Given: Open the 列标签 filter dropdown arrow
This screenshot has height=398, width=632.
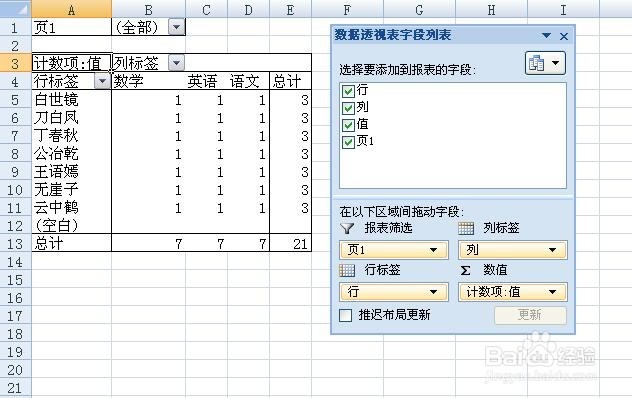Looking at the screenshot, I should (176, 63).
